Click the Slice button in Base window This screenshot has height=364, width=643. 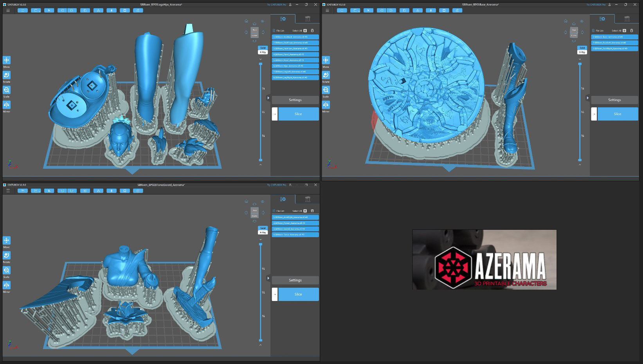pyautogui.click(x=618, y=114)
